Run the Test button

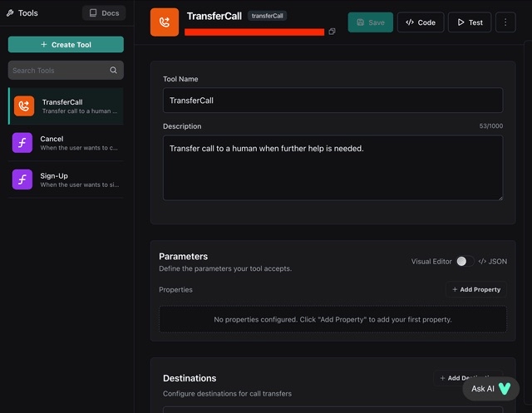click(x=470, y=22)
